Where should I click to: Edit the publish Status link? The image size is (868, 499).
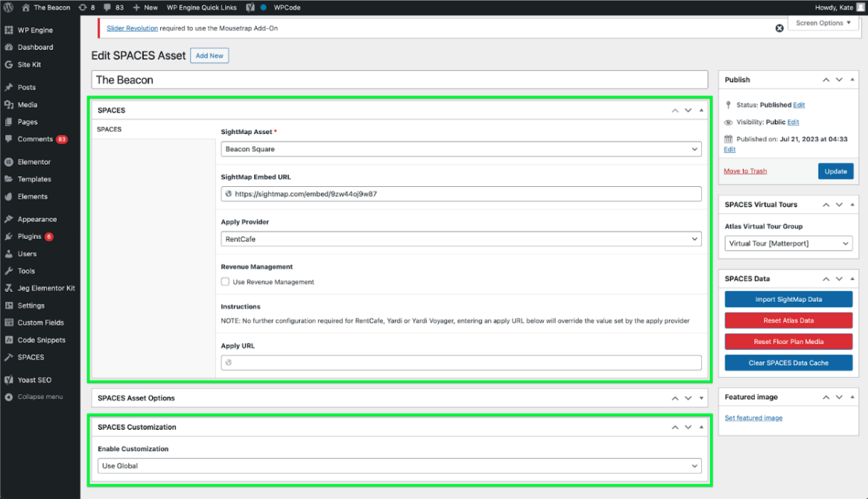[799, 104]
